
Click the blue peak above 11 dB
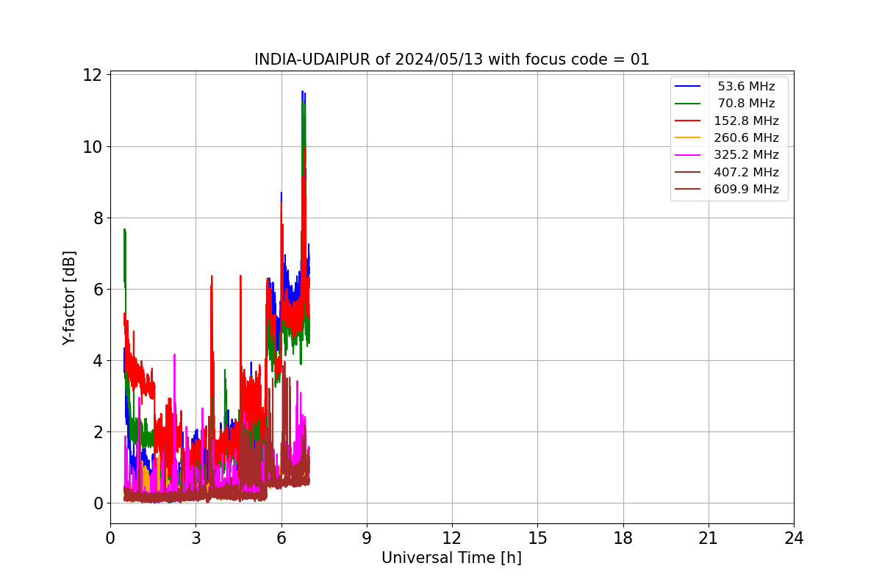click(303, 94)
